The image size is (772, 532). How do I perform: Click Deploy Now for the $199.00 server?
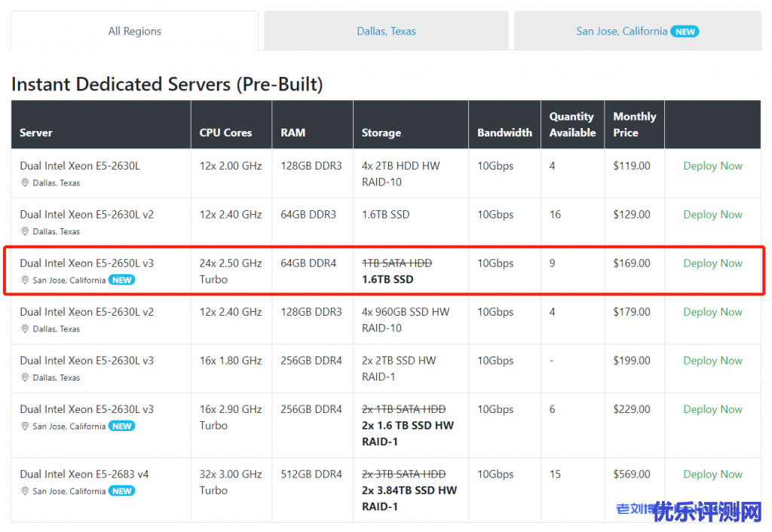click(x=712, y=360)
